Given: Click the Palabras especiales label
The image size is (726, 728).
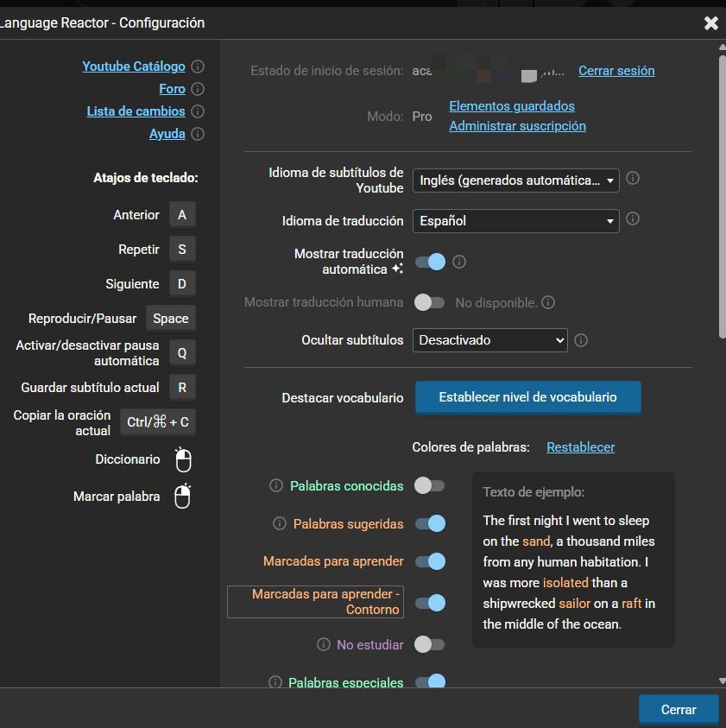Looking at the screenshot, I should point(346,682).
